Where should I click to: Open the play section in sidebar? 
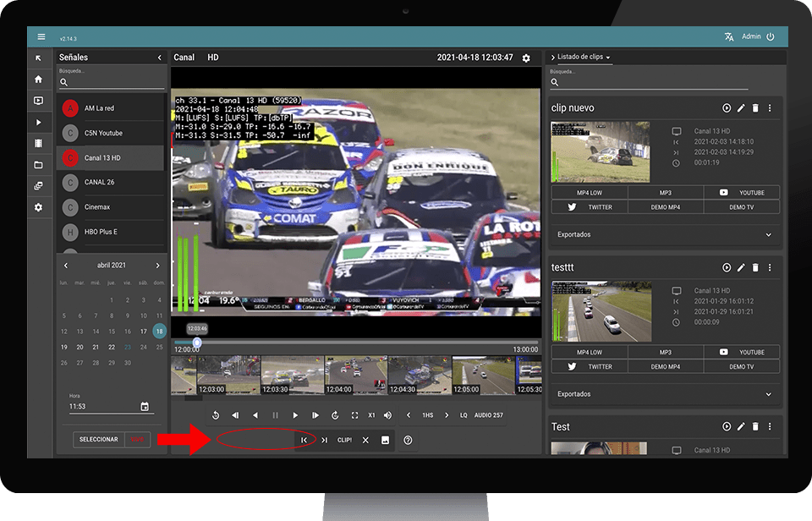(x=38, y=123)
